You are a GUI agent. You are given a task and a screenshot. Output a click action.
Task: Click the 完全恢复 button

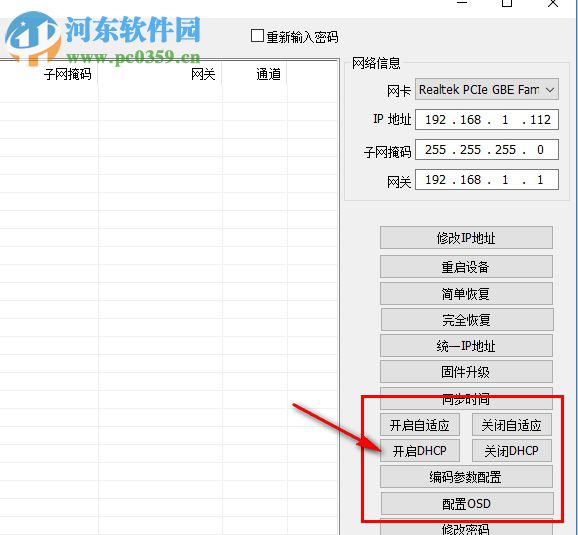click(466, 320)
